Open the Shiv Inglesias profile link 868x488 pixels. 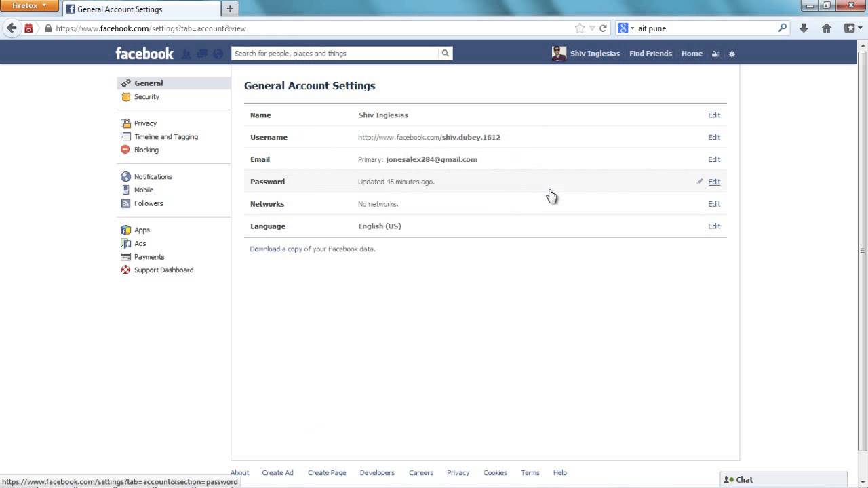[x=595, y=54]
